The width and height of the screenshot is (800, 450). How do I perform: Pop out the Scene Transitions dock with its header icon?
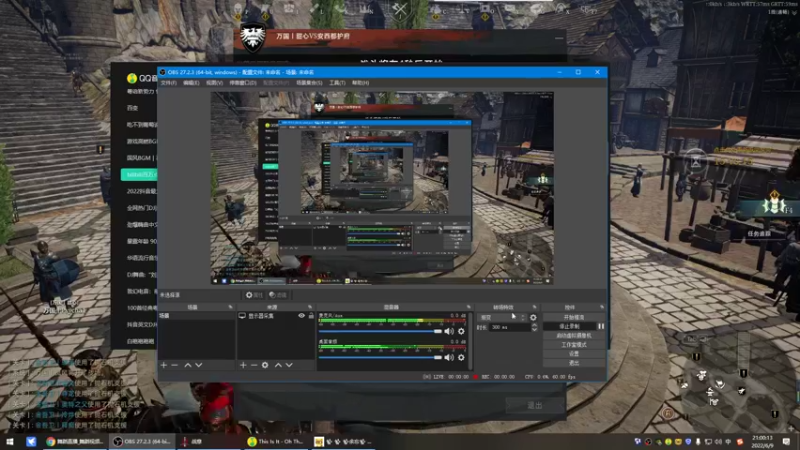(x=534, y=307)
